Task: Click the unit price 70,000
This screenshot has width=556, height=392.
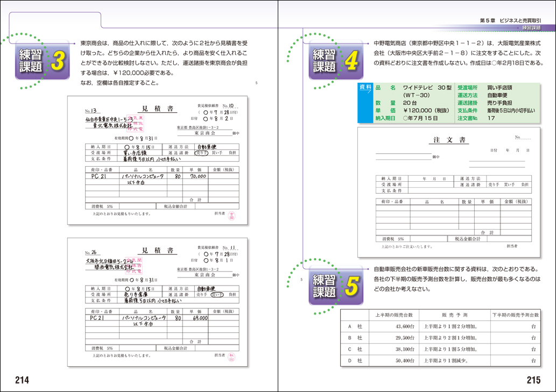Action: (198, 176)
